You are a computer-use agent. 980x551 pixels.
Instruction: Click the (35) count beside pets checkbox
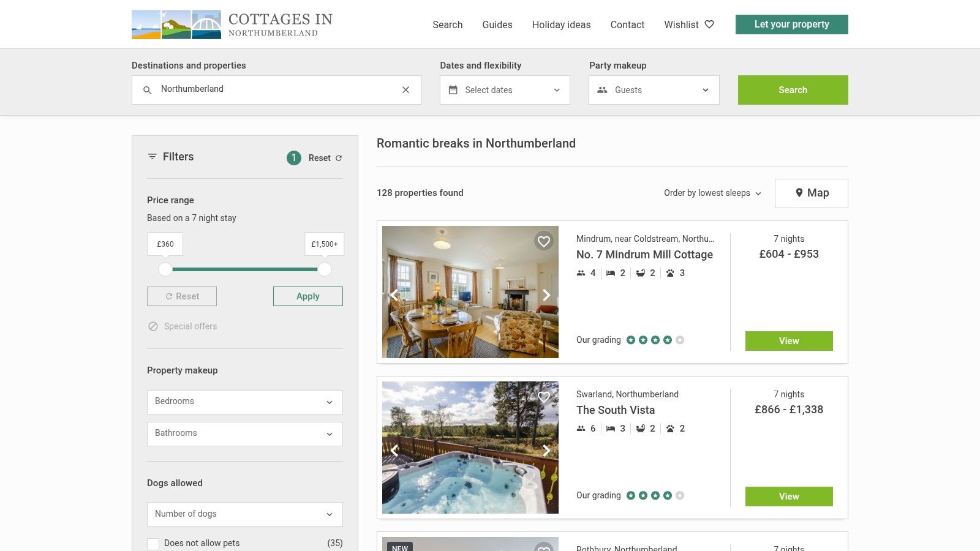(x=335, y=543)
